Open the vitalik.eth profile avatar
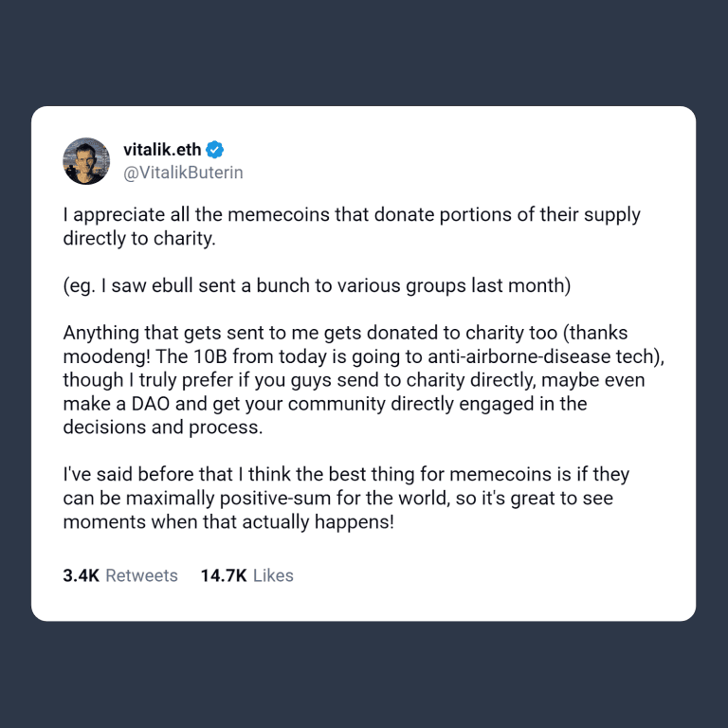728x728 pixels. coord(86,161)
